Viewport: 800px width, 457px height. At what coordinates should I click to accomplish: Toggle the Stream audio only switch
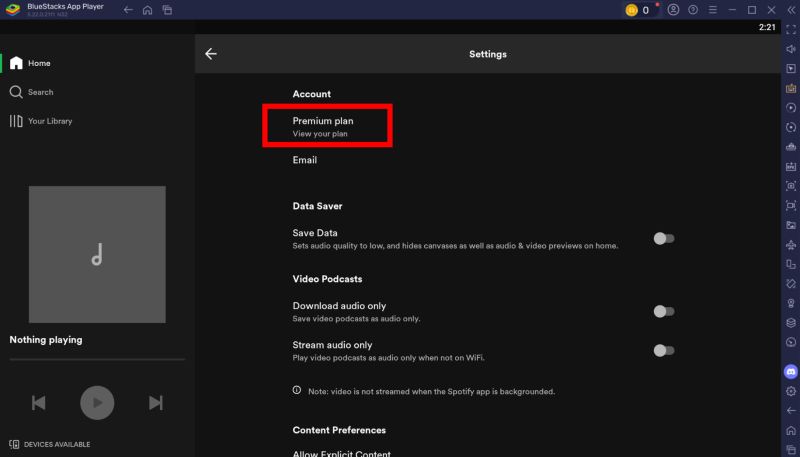[x=664, y=350]
